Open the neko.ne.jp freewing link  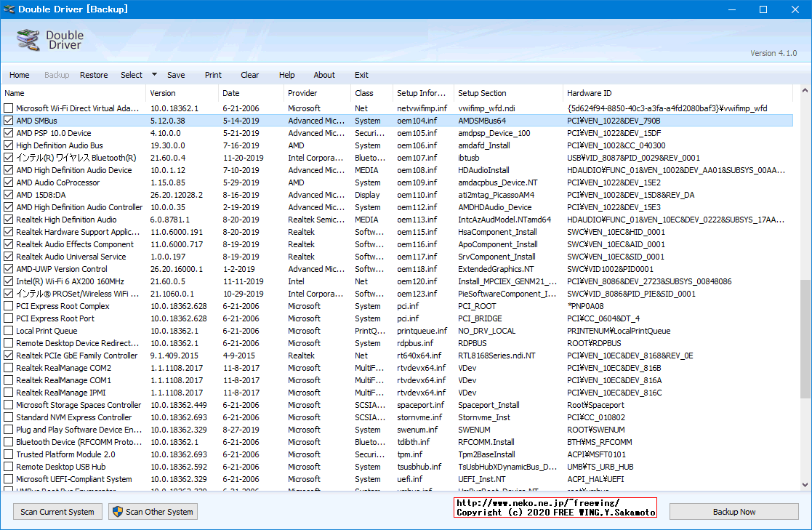pos(537,503)
